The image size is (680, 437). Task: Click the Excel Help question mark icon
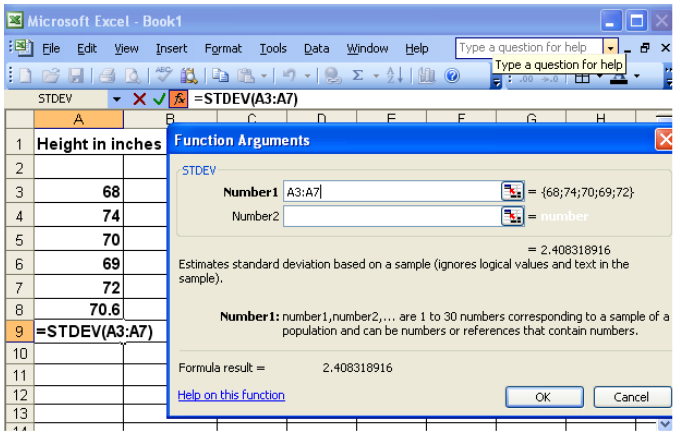click(452, 75)
